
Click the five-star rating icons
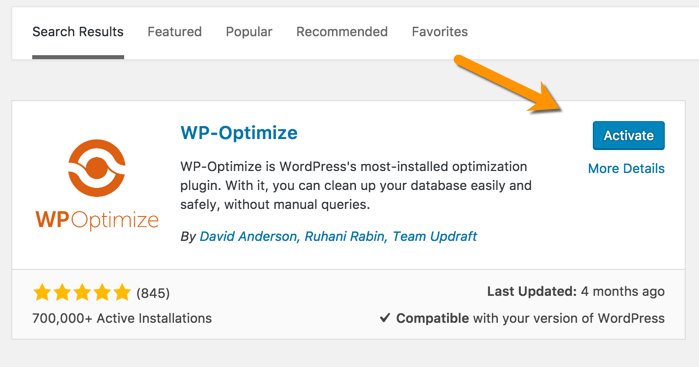coord(82,293)
